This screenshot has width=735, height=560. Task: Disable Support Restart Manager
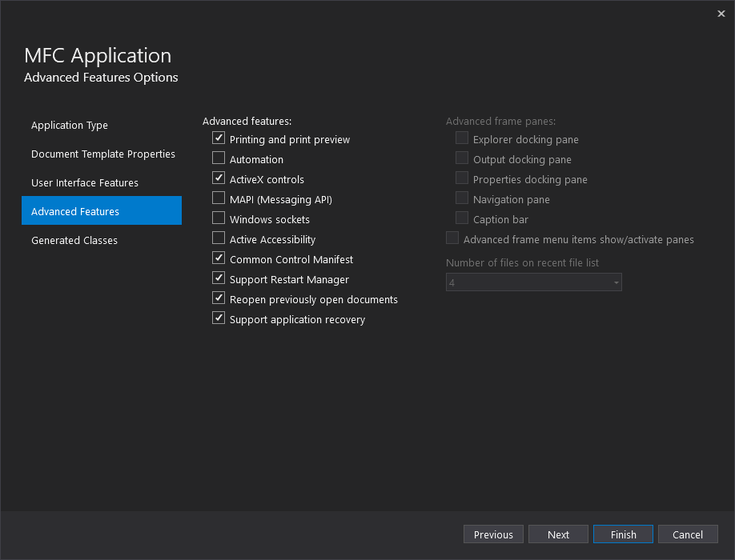point(219,278)
